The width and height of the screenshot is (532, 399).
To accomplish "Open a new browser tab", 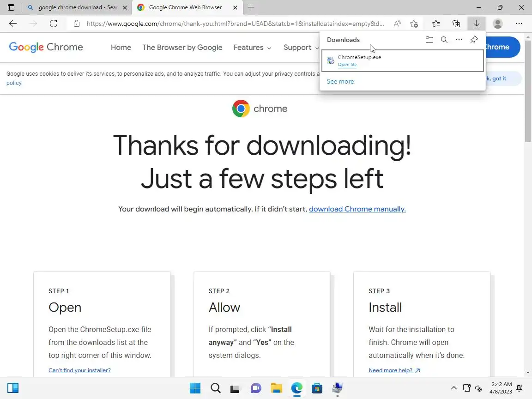I will [x=251, y=7].
